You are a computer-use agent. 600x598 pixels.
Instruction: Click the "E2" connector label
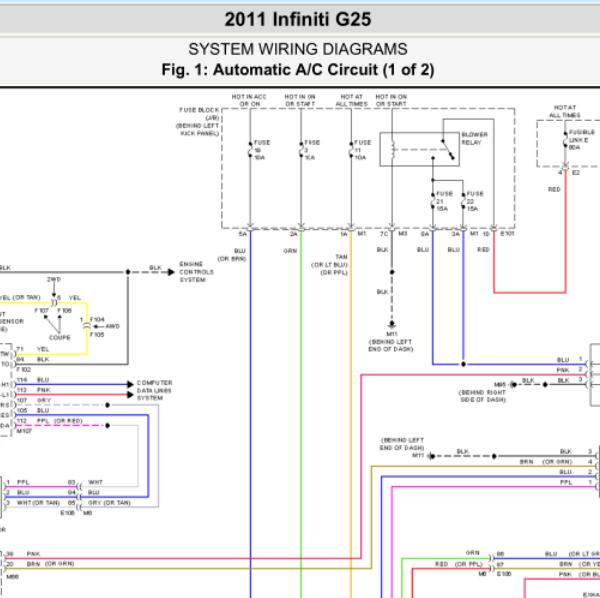[576, 173]
